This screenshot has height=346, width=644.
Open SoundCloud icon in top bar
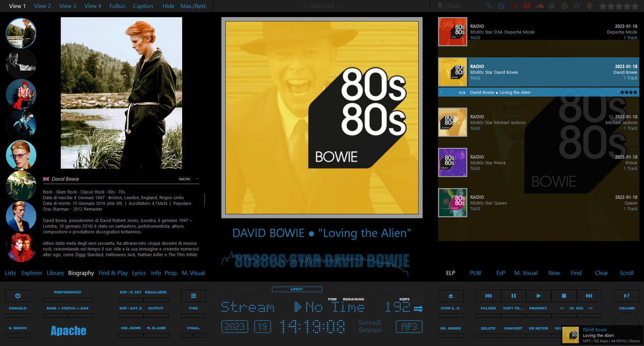coord(539,6)
